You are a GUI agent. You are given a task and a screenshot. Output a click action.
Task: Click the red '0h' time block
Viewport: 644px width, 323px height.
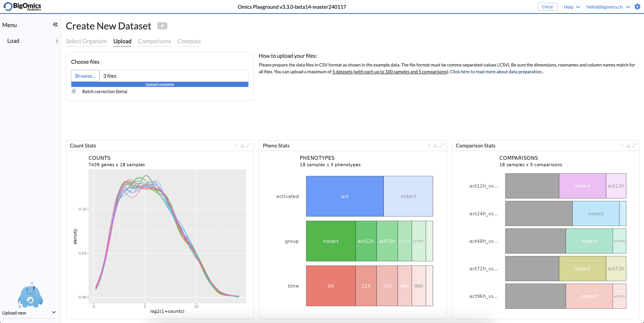[x=331, y=286]
